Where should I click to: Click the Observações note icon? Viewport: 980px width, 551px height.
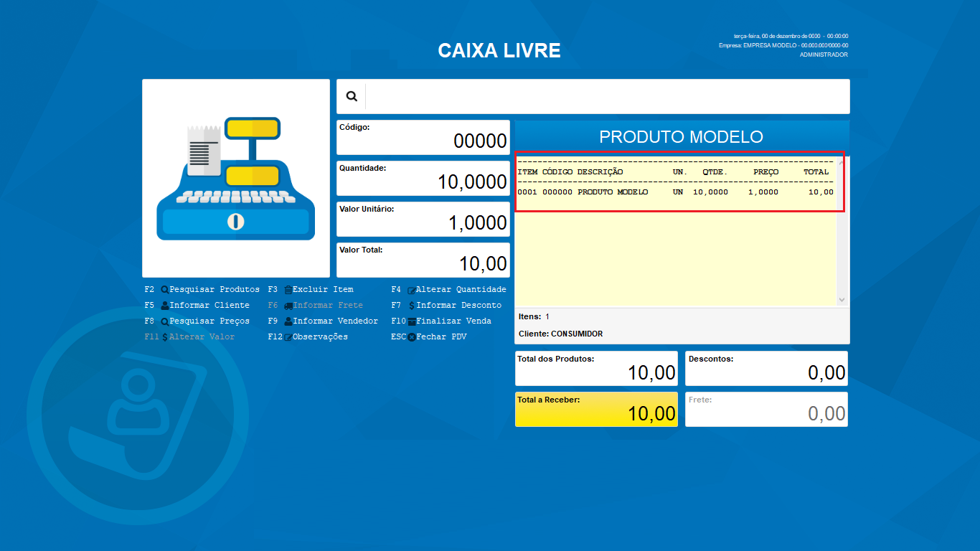coord(288,337)
